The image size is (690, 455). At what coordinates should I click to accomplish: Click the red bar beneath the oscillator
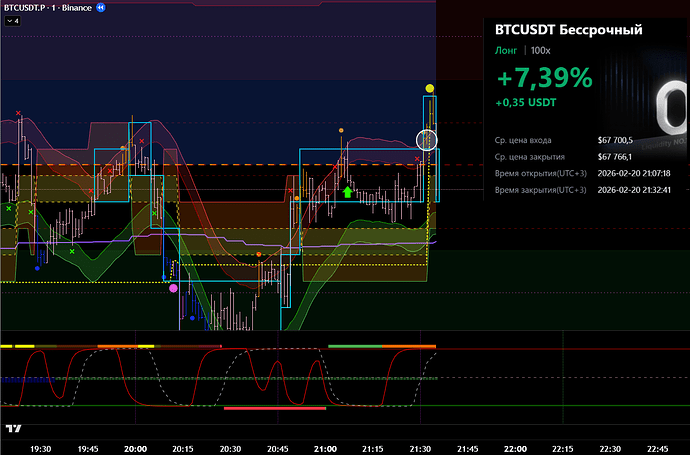click(x=275, y=408)
